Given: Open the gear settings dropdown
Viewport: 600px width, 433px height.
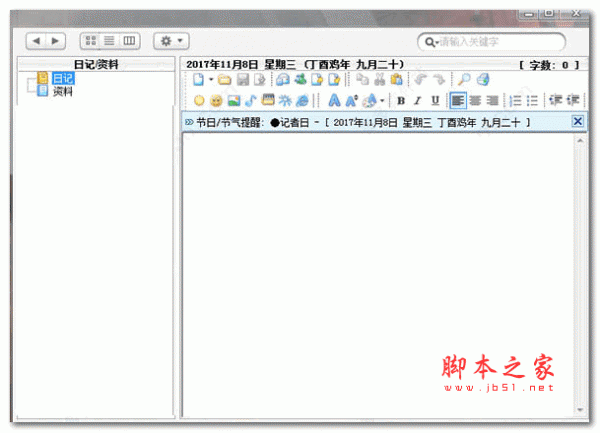Looking at the screenshot, I should coord(171,41).
